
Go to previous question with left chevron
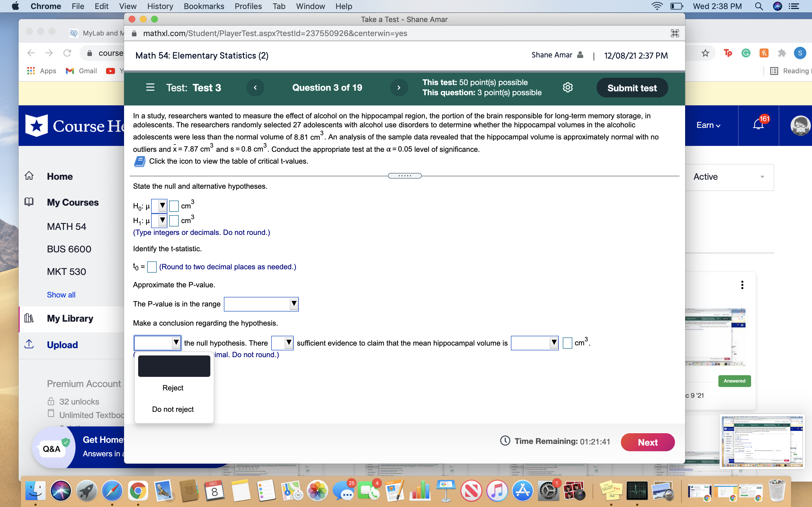click(x=255, y=88)
